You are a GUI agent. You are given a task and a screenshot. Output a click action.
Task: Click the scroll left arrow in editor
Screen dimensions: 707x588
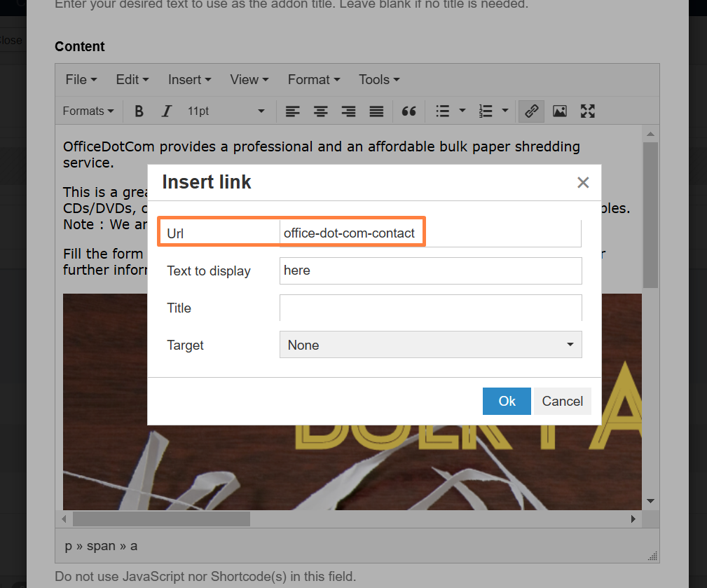pyautogui.click(x=64, y=519)
